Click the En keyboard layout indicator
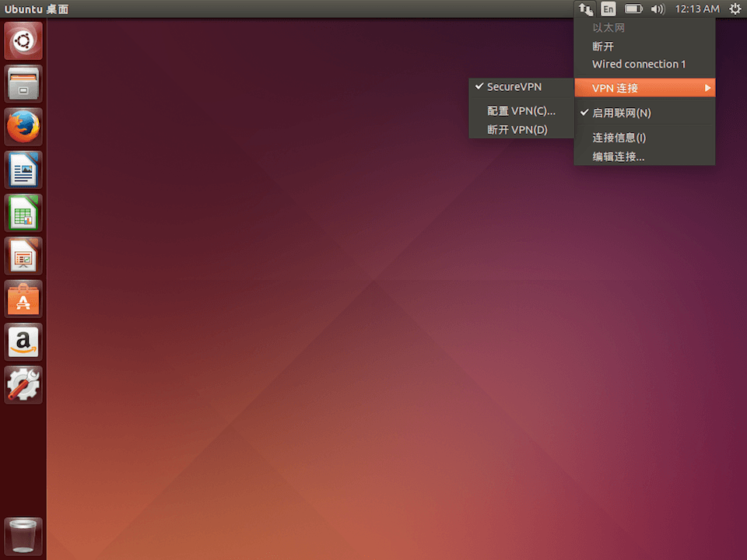 pos(608,9)
